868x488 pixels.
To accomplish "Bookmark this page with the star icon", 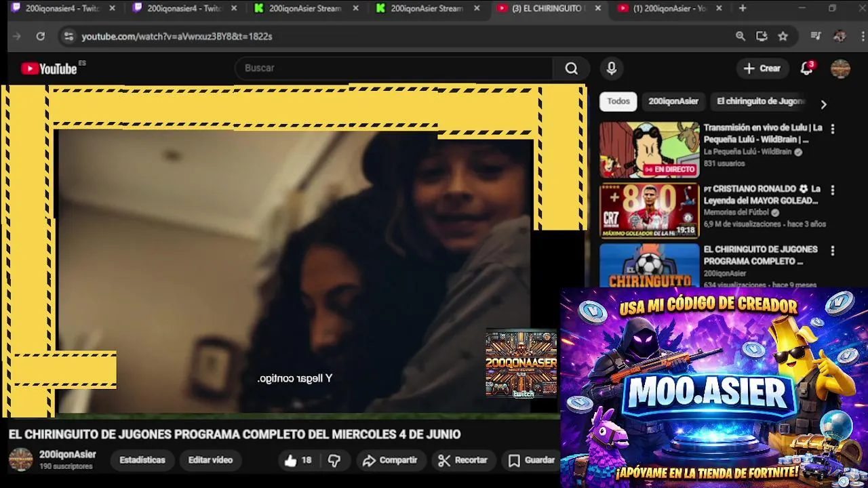I will [x=783, y=37].
